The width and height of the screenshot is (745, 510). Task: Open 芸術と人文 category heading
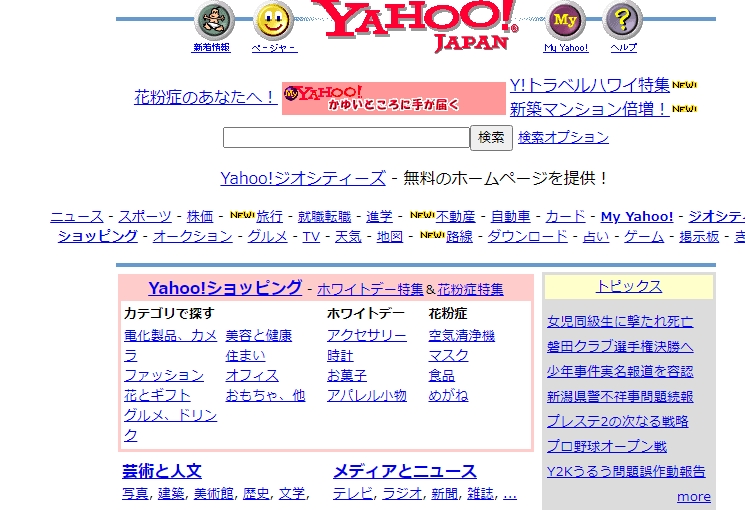coord(162,471)
